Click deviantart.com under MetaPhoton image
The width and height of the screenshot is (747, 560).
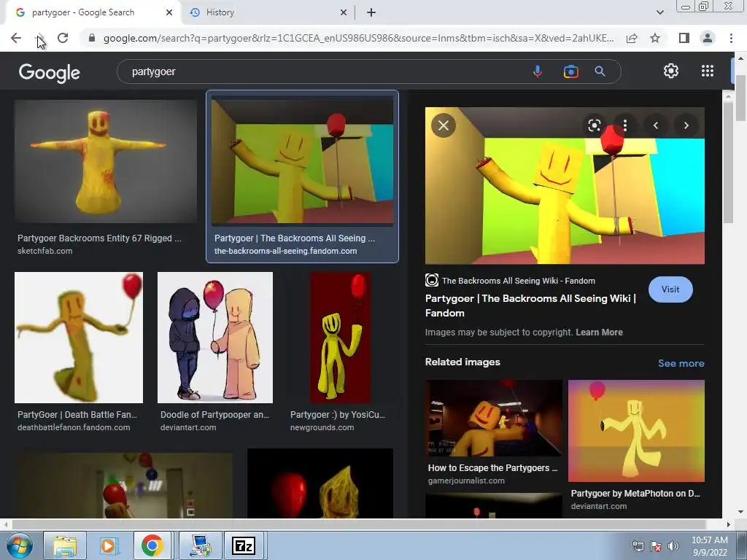(x=598, y=506)
